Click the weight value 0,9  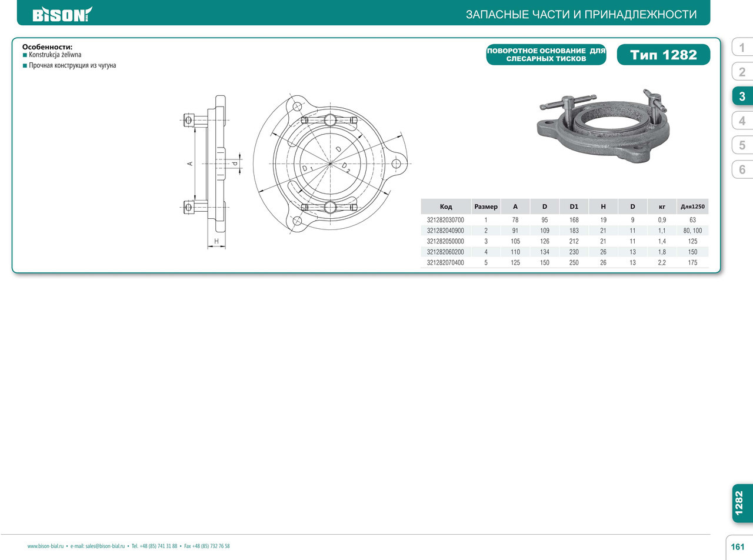point(662,220)
